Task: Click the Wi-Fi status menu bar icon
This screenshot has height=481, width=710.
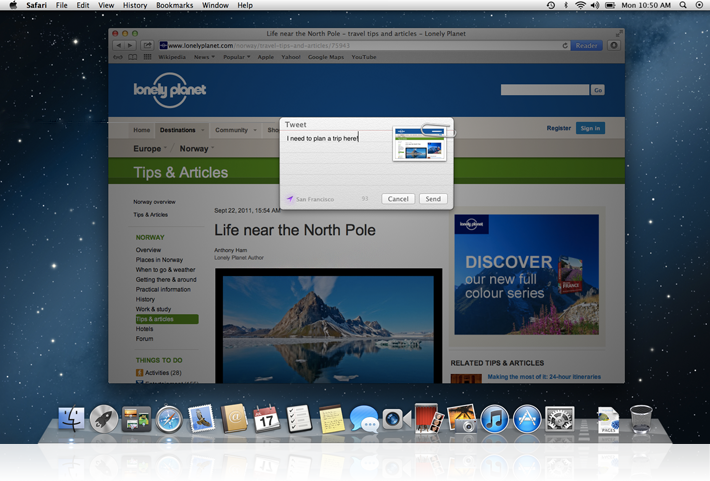Action: coord(580,5)
